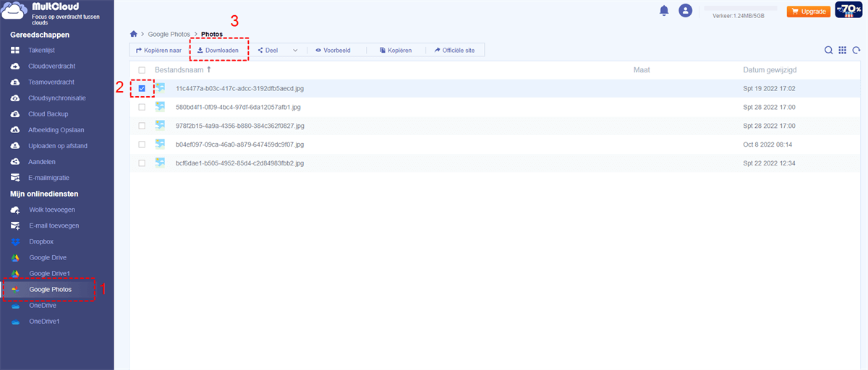Open Cloudsynchronisatie in sidebar
Screen dimensions: 868x370
pos(56,98)
